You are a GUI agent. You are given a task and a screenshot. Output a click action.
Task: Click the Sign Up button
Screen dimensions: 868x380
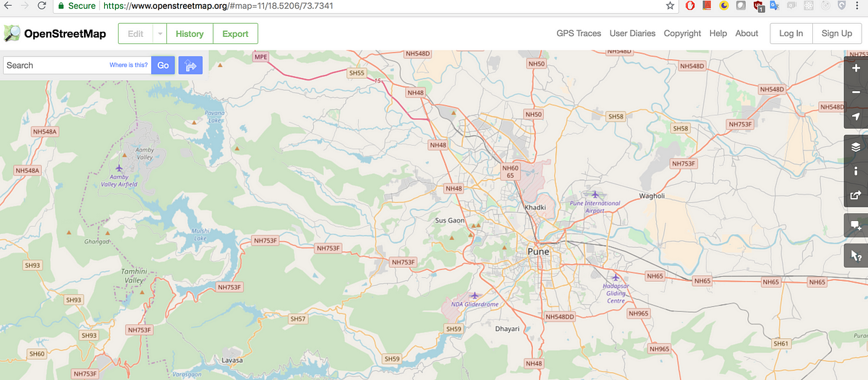coord(837,33)
